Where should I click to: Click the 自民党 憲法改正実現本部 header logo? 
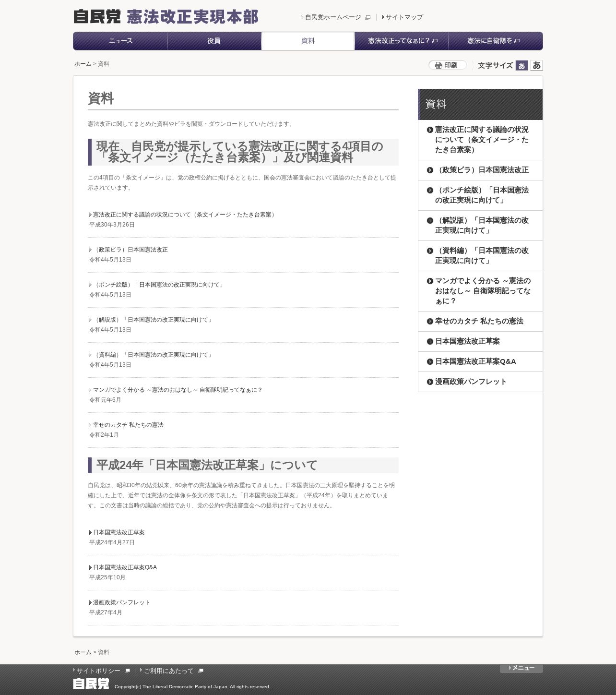click(x=166, y=17)
